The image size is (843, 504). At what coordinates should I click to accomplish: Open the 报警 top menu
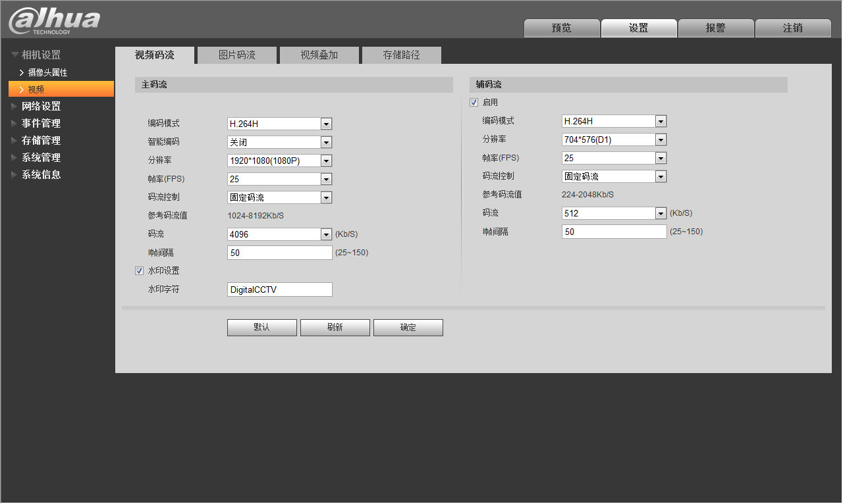(716, 28)
